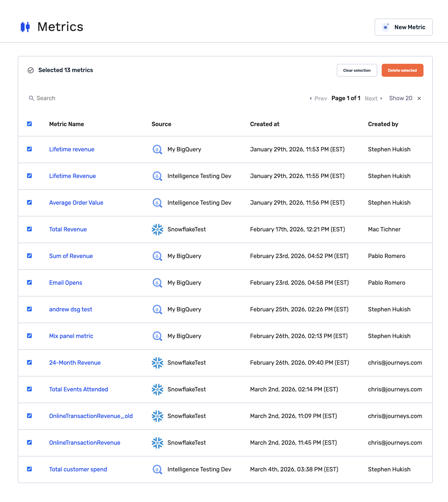
Task: Click BigQuery icon in Mix panel metric row
Action: click(x=158, y=336)
